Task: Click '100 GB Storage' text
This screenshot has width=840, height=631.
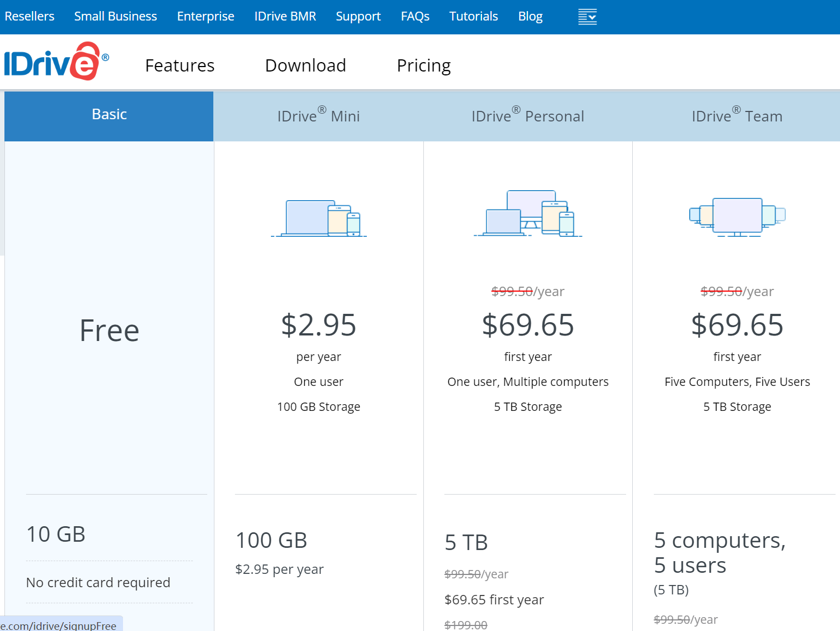Action: click(319, 406)
